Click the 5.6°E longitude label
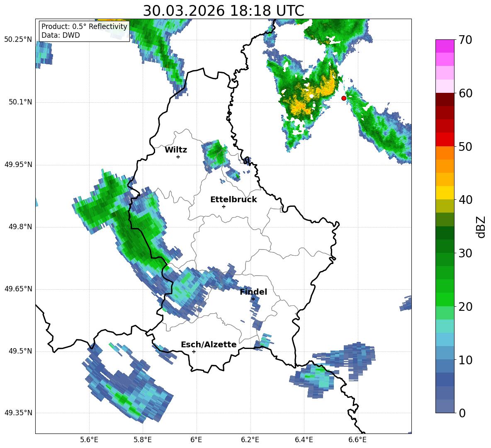This screenshot has width=491, height=448. (x=89, y=440)
